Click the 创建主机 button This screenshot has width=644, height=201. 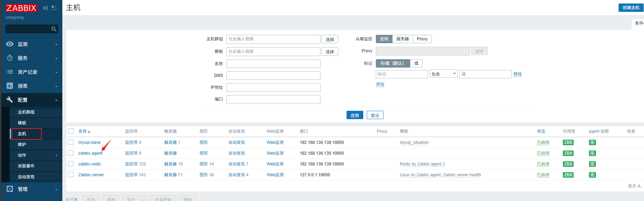click(631, 8)
